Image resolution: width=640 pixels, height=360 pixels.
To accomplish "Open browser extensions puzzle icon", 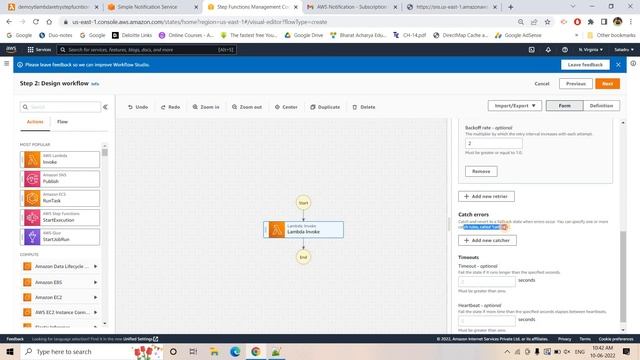I will [591, 22].
